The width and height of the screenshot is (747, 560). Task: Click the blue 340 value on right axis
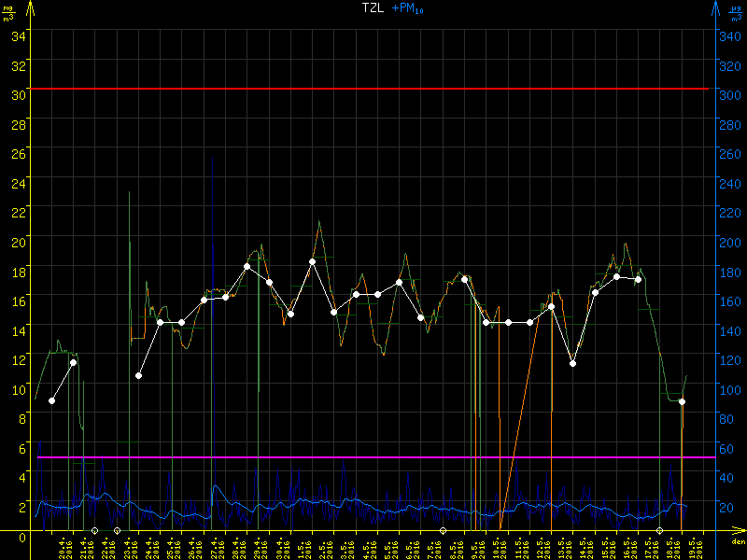pos(730,35)
